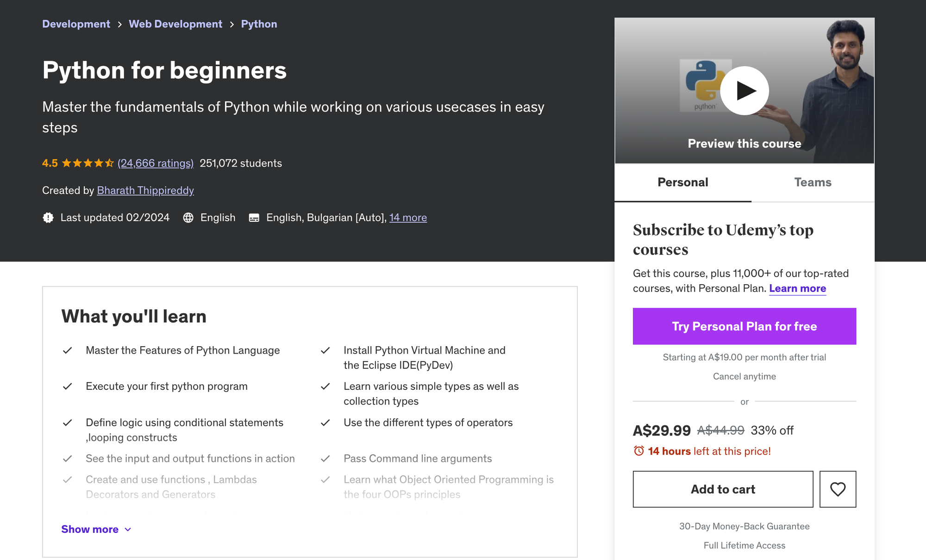Click the globe language icon

pos(188,218)
